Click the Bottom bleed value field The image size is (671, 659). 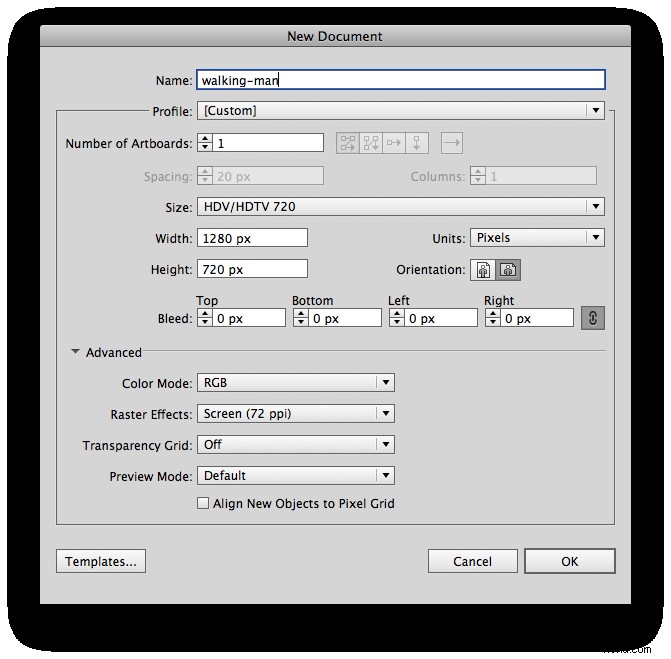tap(345, 318)
